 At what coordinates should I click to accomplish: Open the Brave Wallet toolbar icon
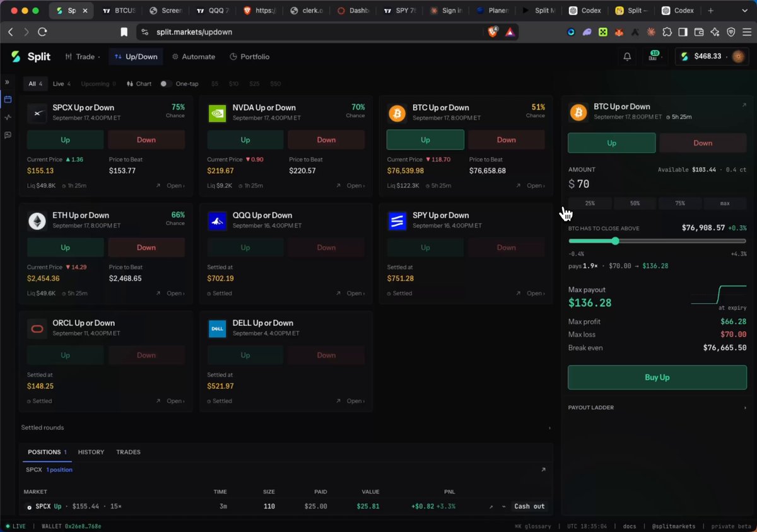699,32
